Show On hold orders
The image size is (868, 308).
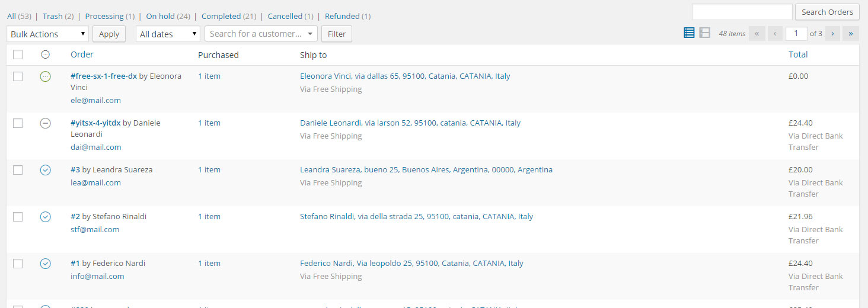click(160, 17)
